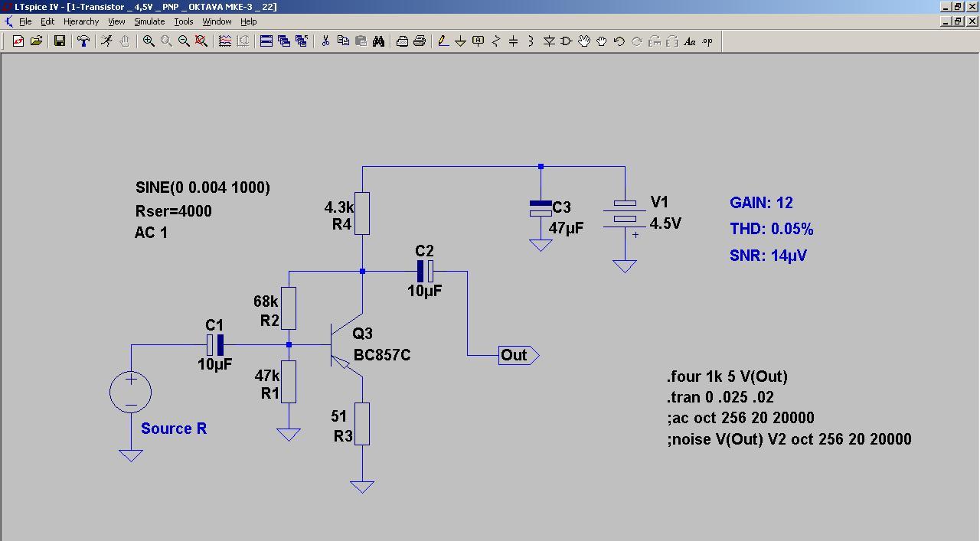This screenshot has width=980, height=541.
Task: Choose the Inductor tool in the toolbar
Action: tap(531, 41)
